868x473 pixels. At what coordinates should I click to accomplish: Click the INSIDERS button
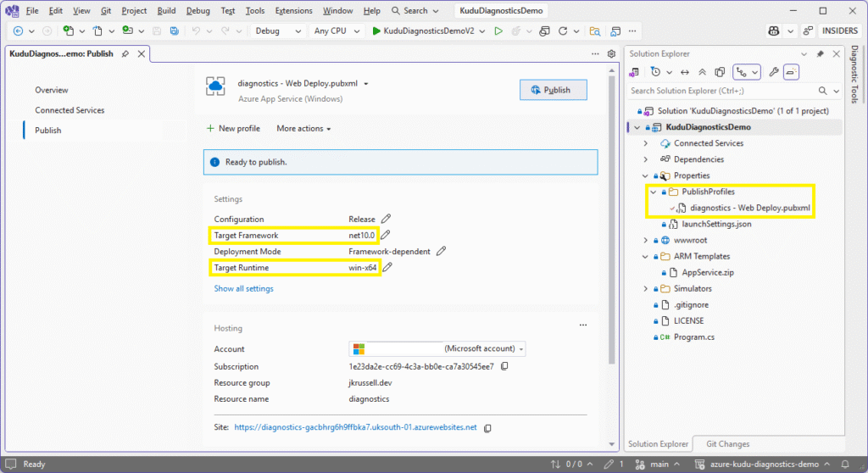pos(839,31)
